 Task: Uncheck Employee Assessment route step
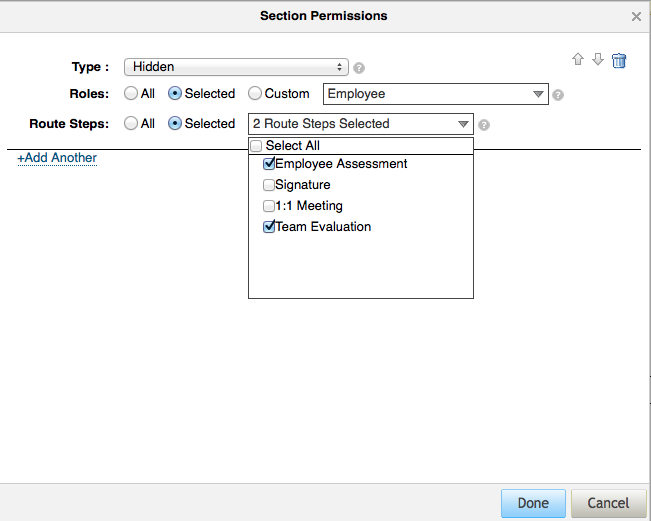click(269, 164)
